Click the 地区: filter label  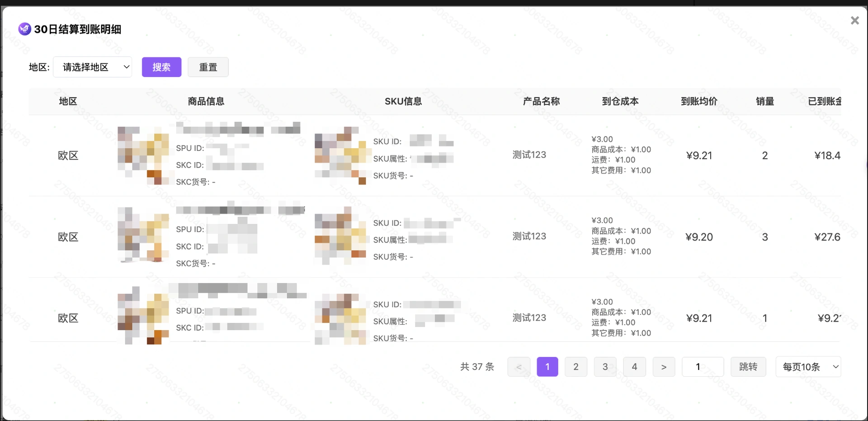tap(39, 67)
